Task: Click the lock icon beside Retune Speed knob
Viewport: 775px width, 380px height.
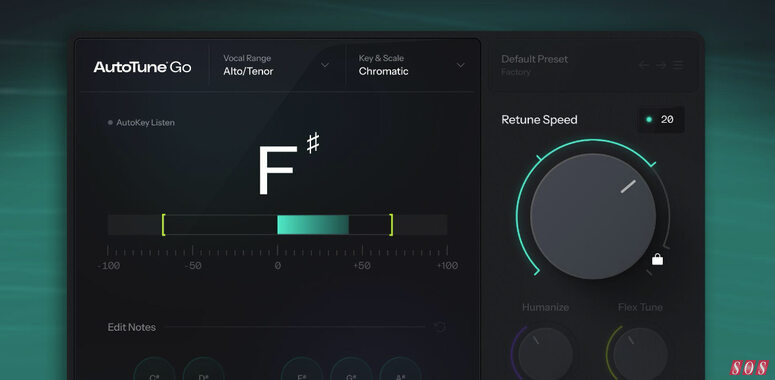Action: coord(657,259)
